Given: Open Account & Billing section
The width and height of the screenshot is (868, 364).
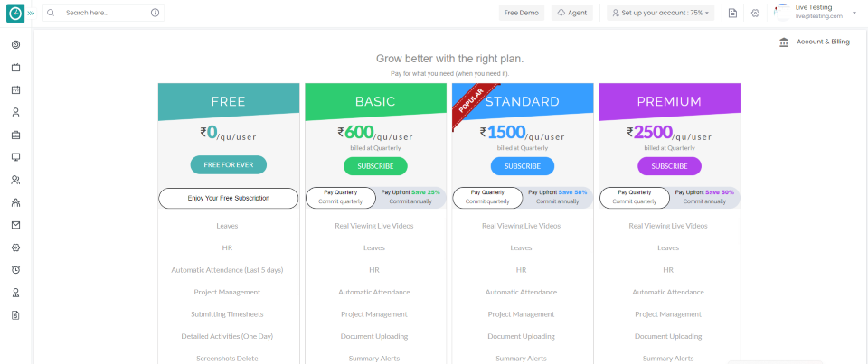Looking at the screenshot, I should pyautogui.click(x=814, y=42).
